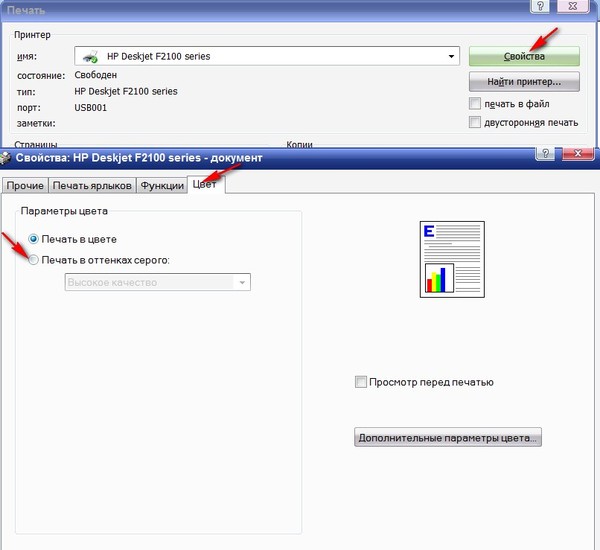Click port value USB001

coord(91,108)
